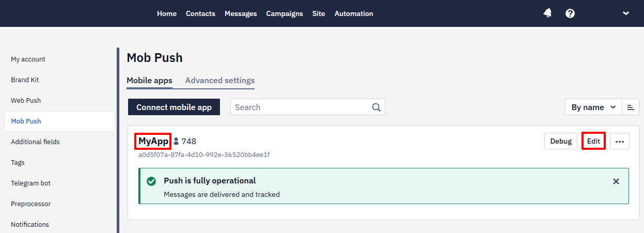Go to Home in the top navigation

pyautogui.click(x=167, y=13)
